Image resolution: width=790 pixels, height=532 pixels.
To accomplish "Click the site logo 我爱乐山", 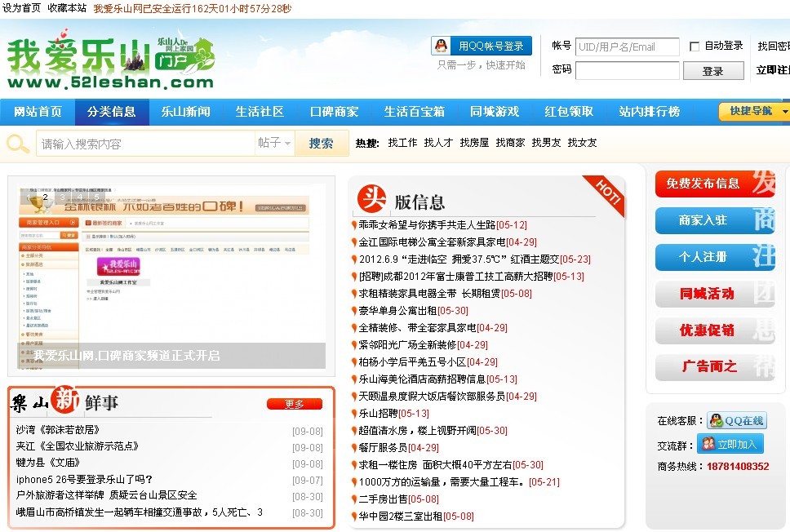I will point(110,60).
